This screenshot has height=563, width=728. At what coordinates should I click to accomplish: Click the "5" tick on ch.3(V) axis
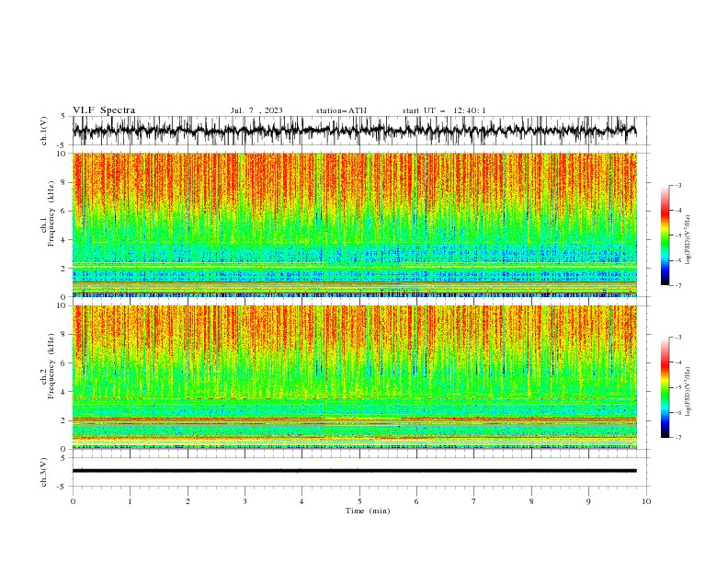(63, 457)
